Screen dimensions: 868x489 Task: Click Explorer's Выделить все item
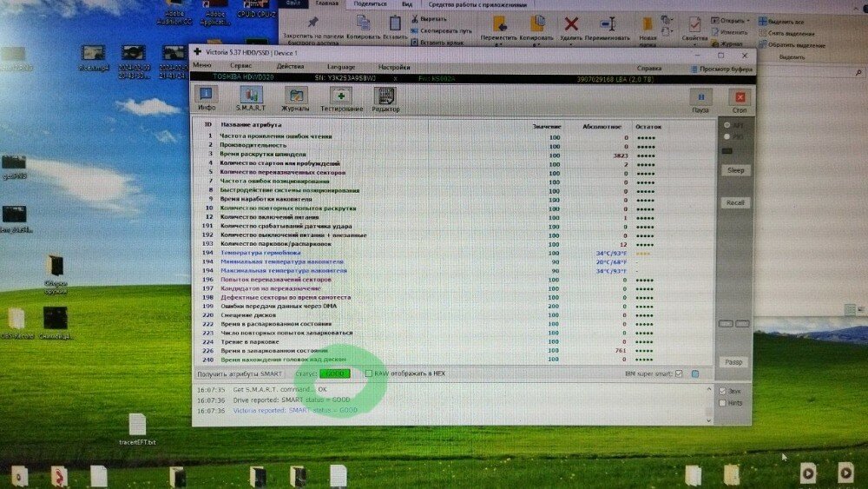[781, 22]
